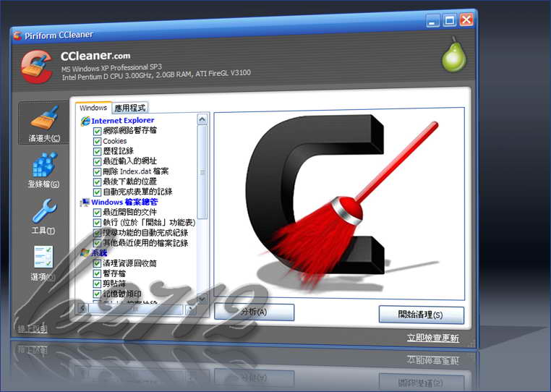Image resolution: width=551 pixels, height=392 pixels.
Task: Uncheck the Cookies checkbox
Action: click(x=97, y=141)
